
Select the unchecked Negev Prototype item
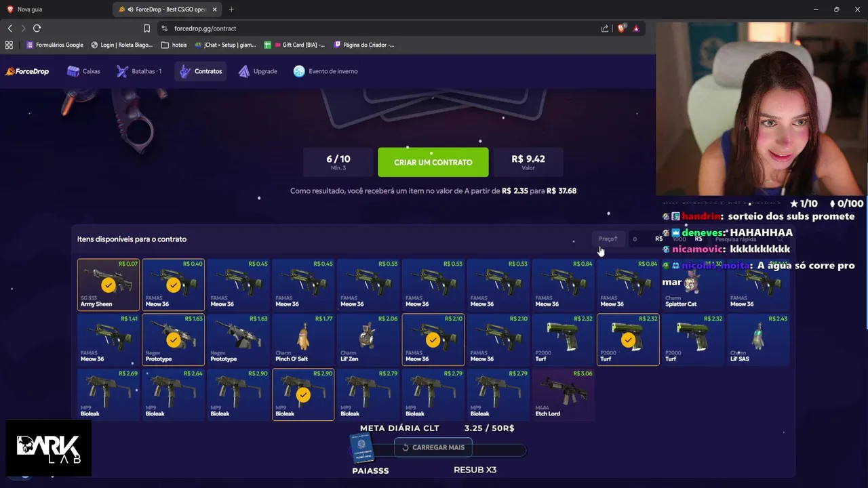(238, 339)
